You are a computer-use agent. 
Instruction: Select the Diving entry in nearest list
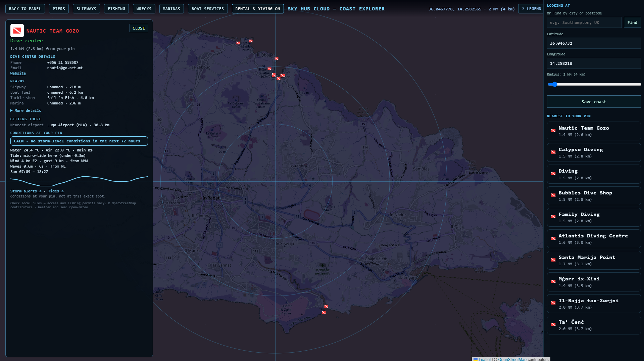coord(594,174)
